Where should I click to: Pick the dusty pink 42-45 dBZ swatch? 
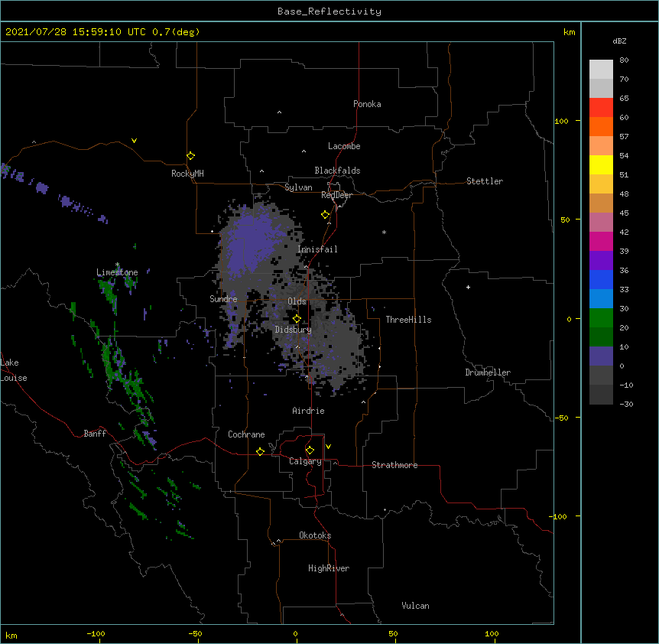601,223
